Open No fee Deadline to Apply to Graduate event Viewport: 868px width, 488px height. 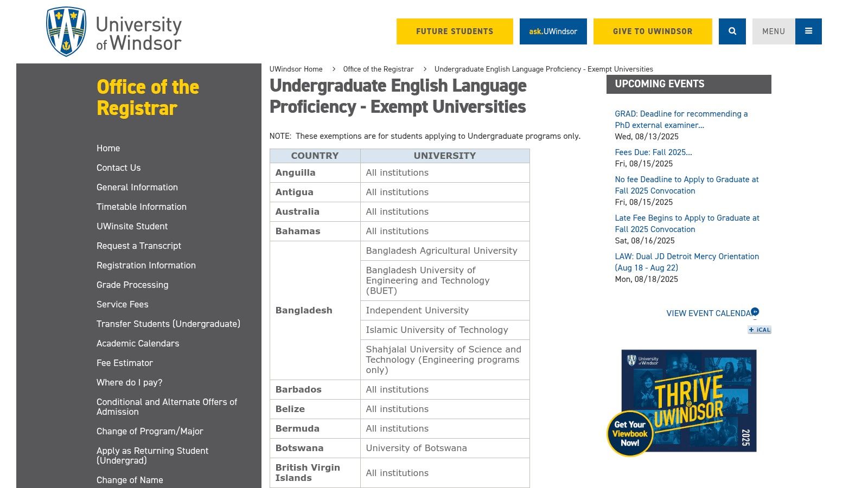click(x=686, y=185)
